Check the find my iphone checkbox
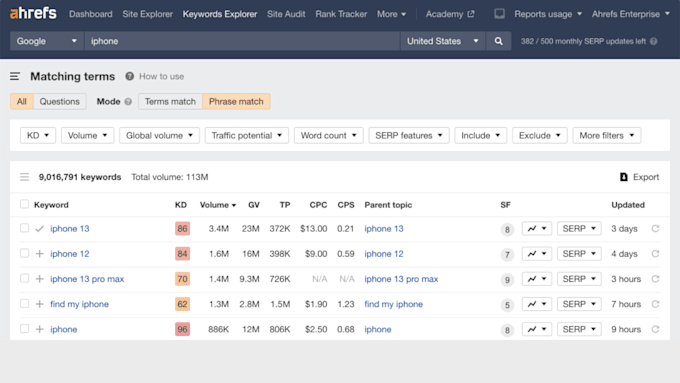Screen dimensions: 680x383 24,304
